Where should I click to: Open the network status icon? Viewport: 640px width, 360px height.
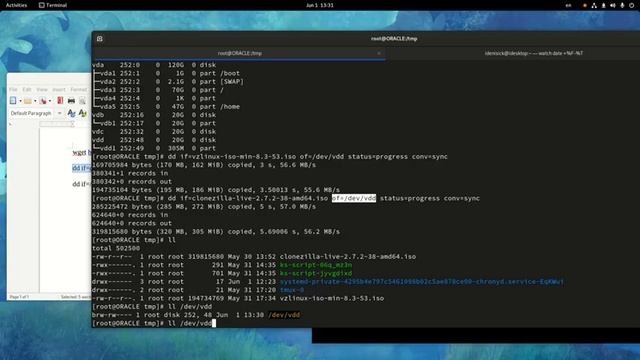tap(594, 5)
